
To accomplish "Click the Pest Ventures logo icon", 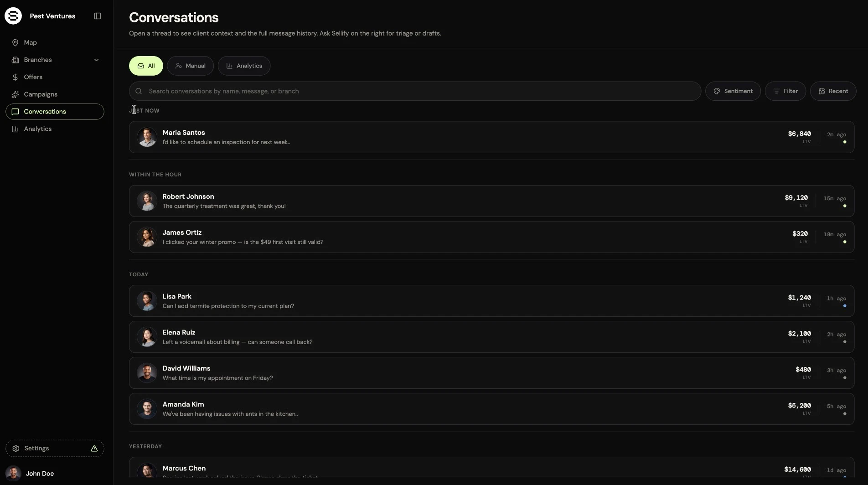I will click(13, 16).
